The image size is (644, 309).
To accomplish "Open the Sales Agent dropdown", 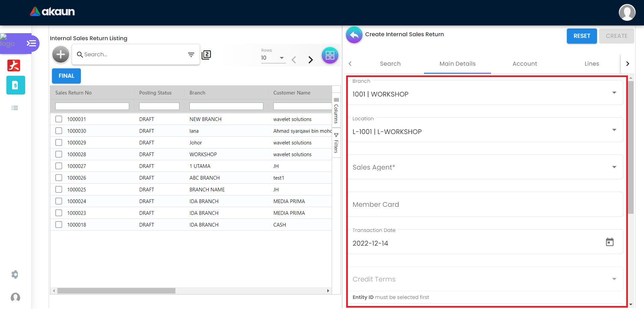I will pyautogui.click(x=614, y=167).
